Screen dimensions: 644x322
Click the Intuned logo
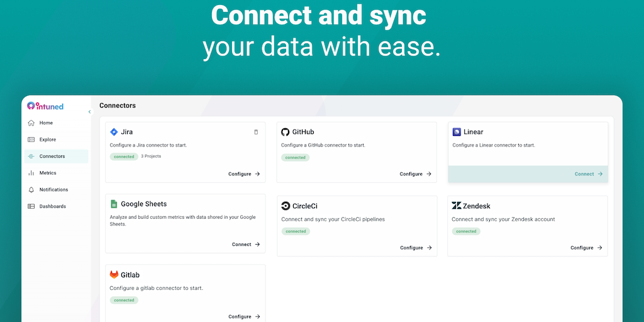tap(45, 106)
